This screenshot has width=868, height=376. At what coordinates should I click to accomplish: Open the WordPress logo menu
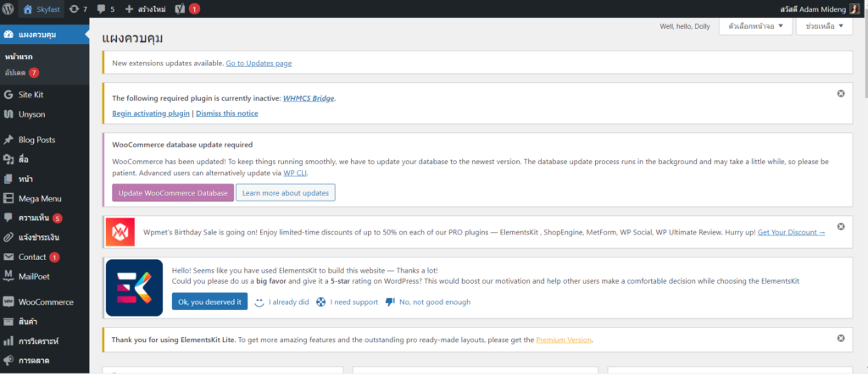(8, 8)
